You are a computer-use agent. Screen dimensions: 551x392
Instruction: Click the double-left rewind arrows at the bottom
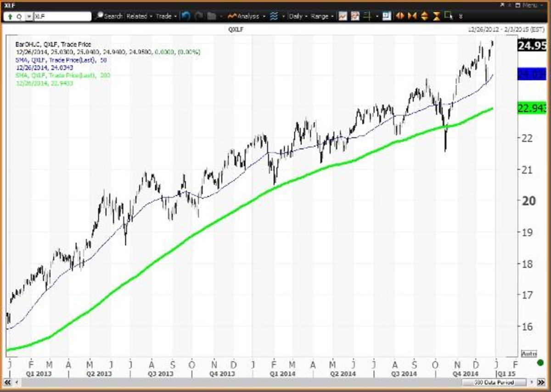point(7,382)
